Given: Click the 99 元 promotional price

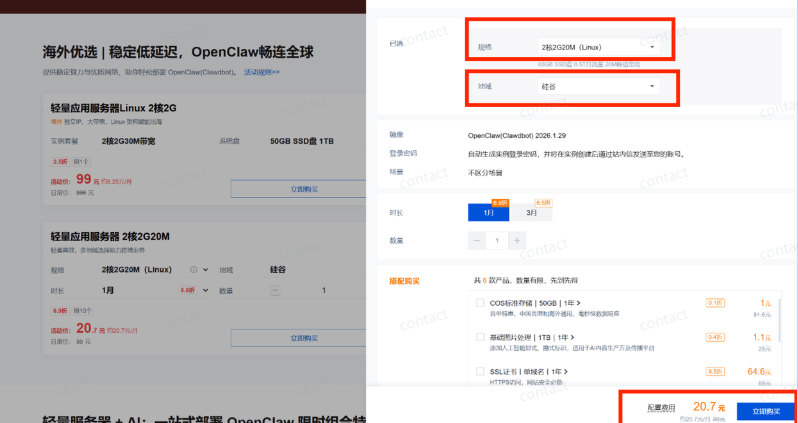Looking at the screenshot, I should (x=88, y=180).
